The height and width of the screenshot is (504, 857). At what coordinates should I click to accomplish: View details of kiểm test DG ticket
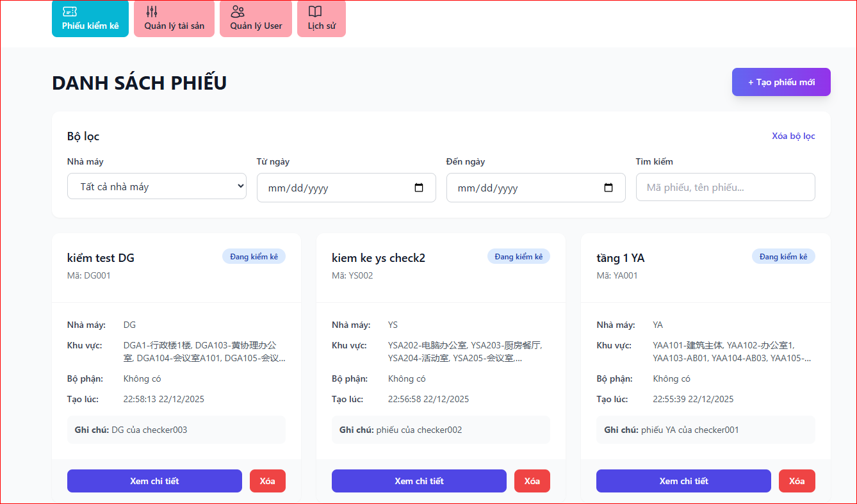click(x=154, y=481)
